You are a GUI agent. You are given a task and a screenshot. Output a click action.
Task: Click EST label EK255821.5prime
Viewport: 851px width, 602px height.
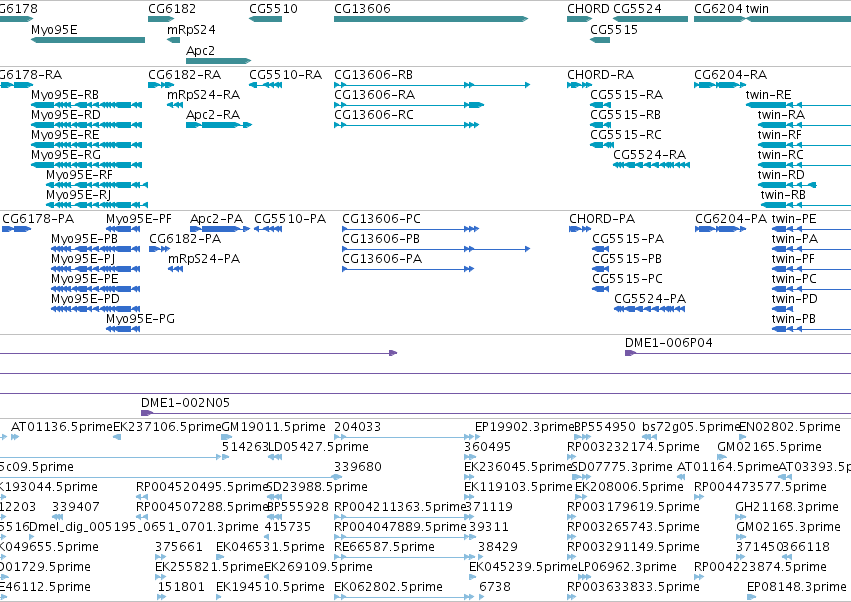click(209, 567)
